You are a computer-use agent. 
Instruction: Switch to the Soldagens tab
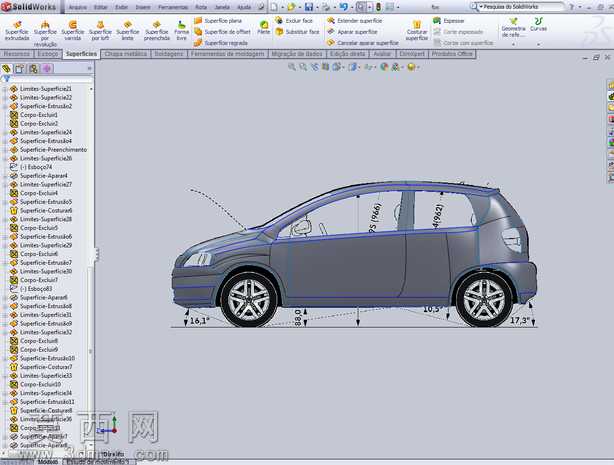pyautogui.click(x=169, y=54)
